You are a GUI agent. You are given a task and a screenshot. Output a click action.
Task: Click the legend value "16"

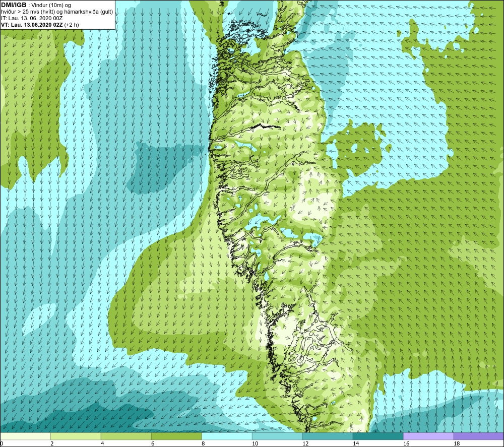(406, 443)
